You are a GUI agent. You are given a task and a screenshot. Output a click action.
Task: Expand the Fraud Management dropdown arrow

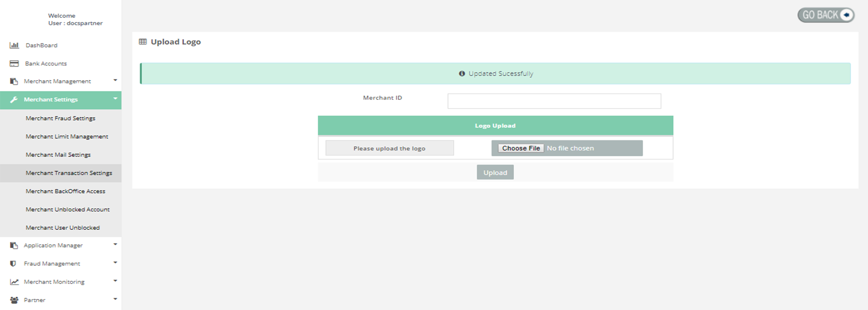pos(115,263)
